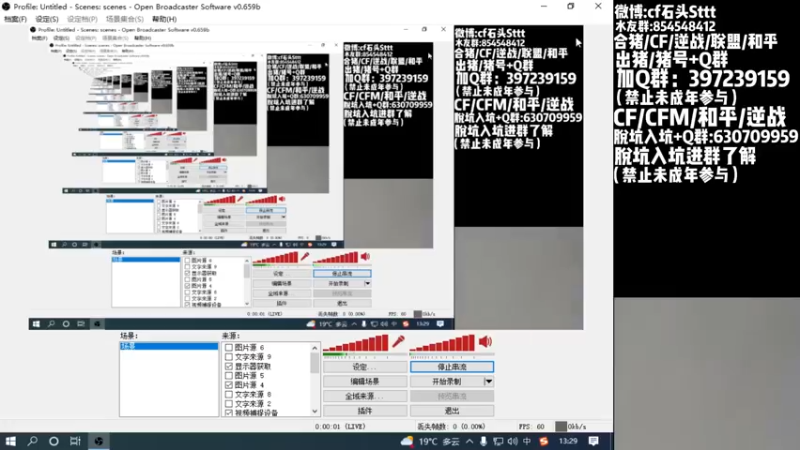Click the 编辑场景 button
The image size is (800, 450).
(365, 381)
